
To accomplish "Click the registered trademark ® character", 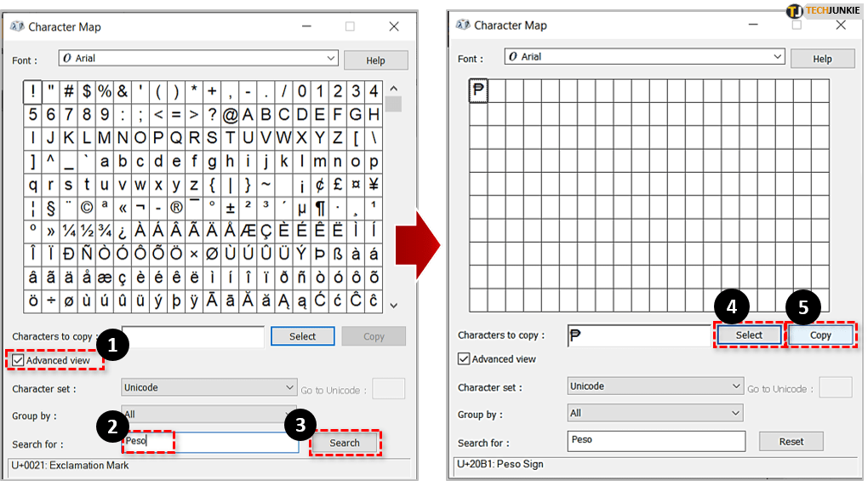I will [x=176, y=207].
